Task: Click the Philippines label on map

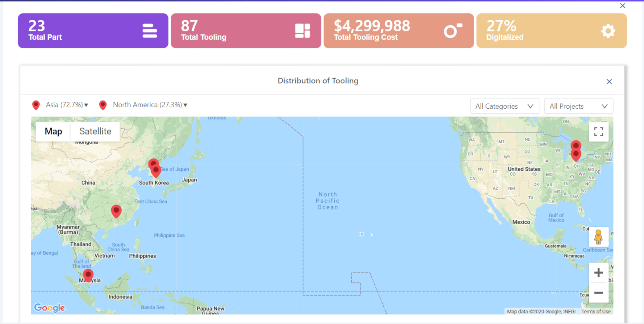Action: [x=143, y=256]
